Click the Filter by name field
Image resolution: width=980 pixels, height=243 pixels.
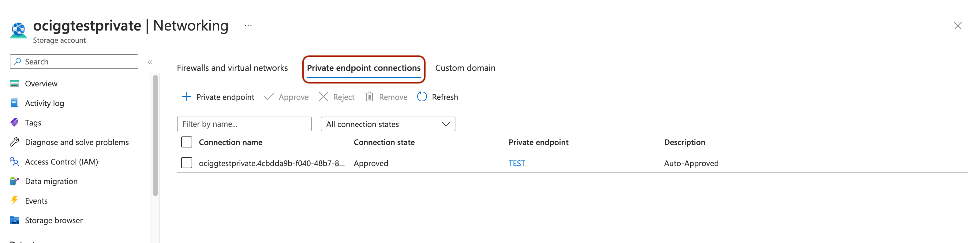244,124
